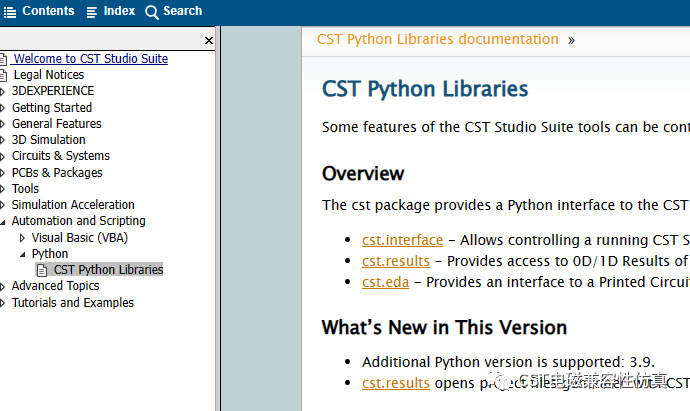Screen dimensions: 690x411
Task: Expand the PCBs & Packages node arrow
Action: [x=2, y=173]
